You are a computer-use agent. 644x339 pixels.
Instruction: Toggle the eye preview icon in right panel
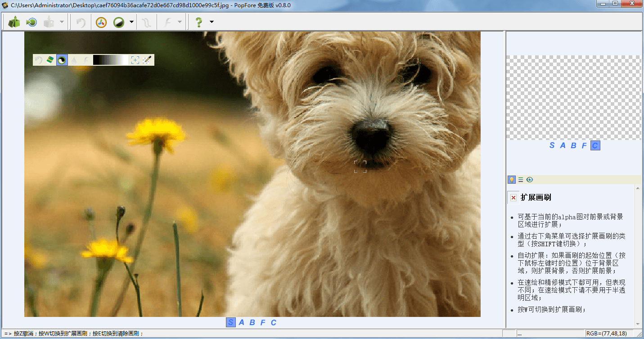[x=530, y=180]
